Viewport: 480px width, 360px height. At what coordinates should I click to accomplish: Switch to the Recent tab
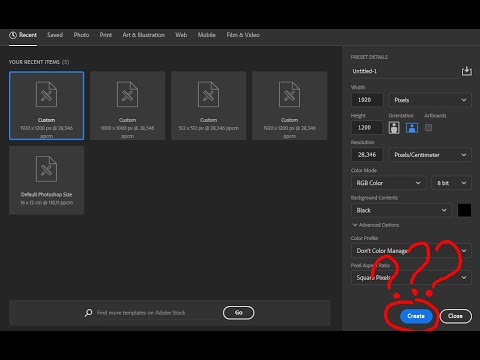pyautogui.click(x=23, y=35)
